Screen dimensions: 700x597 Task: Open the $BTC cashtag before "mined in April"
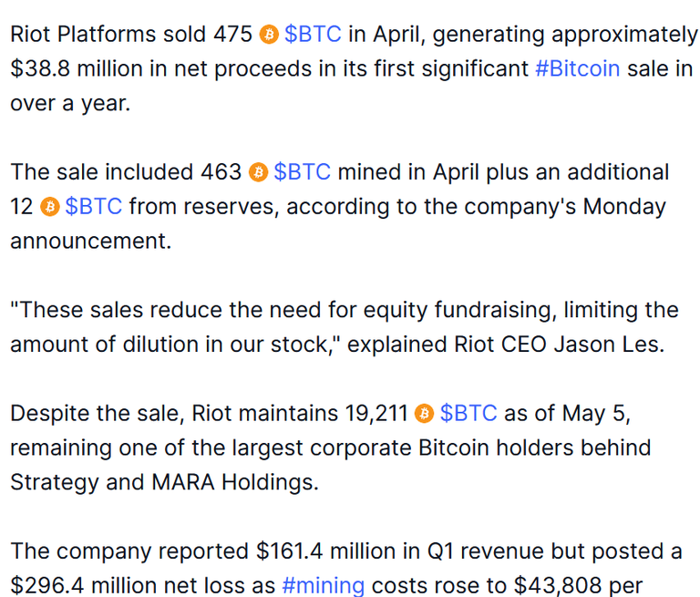point(303,172)
